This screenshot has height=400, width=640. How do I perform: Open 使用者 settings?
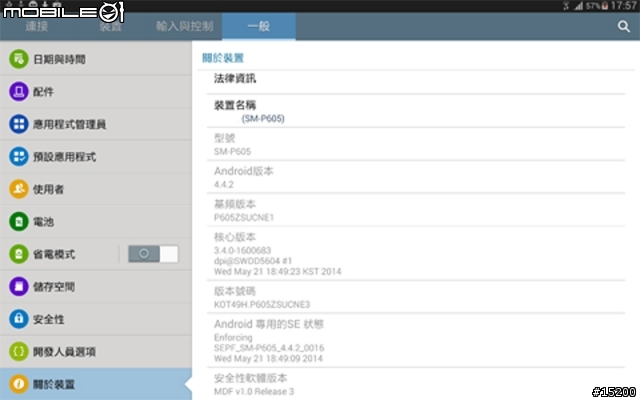(x=96, y=189)
